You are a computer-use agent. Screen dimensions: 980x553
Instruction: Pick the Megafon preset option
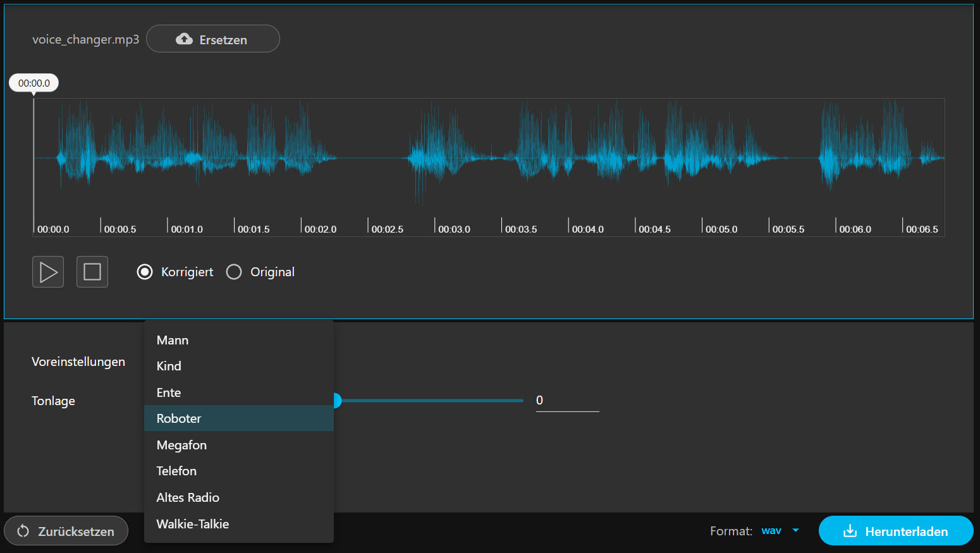click(181, 445)
